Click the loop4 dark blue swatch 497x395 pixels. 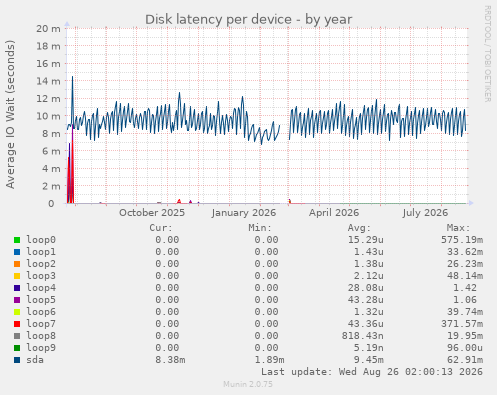click(17, 288)
